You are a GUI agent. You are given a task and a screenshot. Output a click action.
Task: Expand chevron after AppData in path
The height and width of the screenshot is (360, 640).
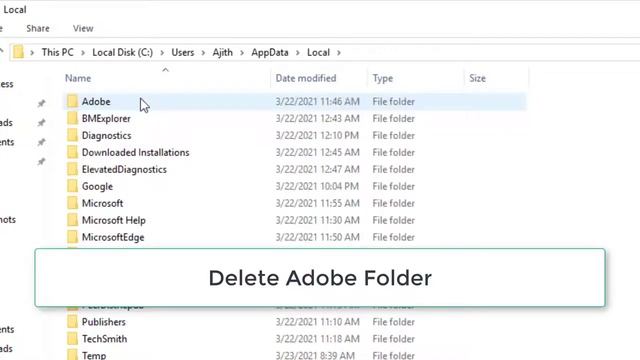click(298, 53)
